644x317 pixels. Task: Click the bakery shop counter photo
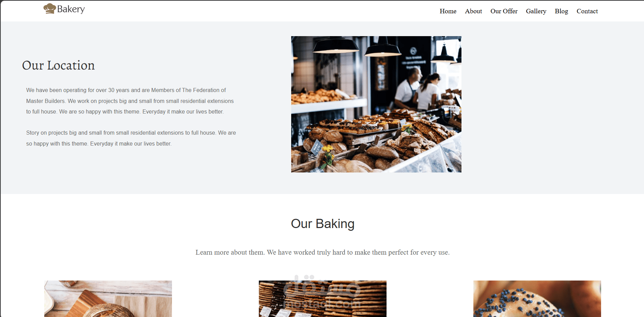click(376, 104)
